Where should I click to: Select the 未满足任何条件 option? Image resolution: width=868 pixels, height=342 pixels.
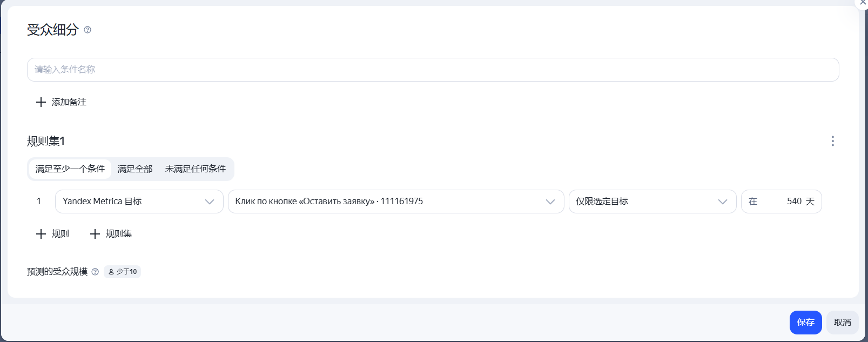tap(196, 169)
